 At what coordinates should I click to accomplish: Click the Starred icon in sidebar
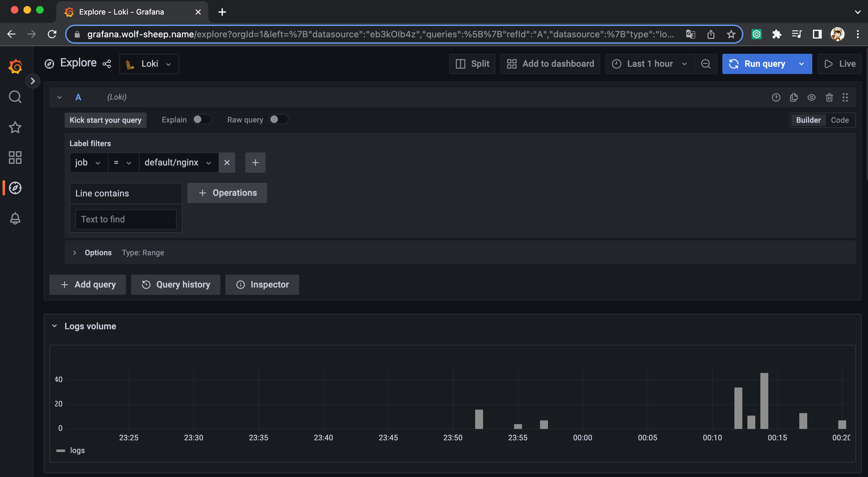click(x=15, y=127)
